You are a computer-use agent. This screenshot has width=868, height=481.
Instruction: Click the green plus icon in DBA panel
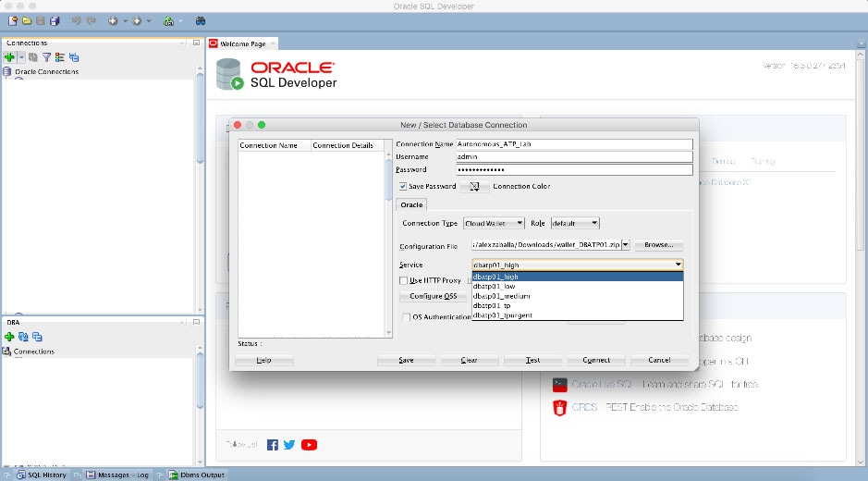coord(10,337)
